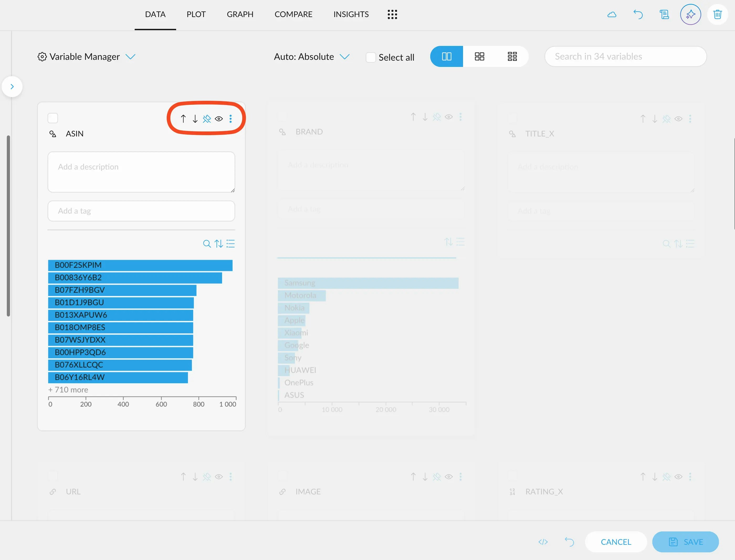Open the search icon inside the ASIN card
Viewport: 735px width, 560px height.
click(x=207, y=244)
